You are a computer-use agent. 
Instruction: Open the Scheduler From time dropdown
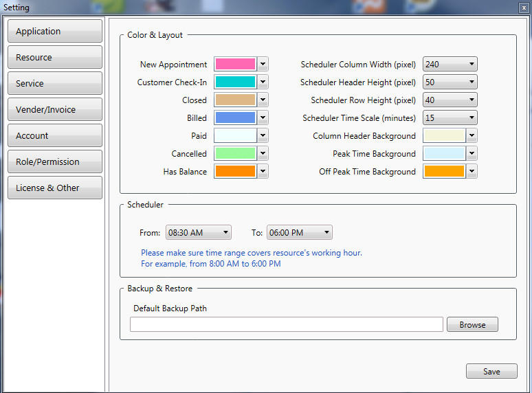[199, 232]
